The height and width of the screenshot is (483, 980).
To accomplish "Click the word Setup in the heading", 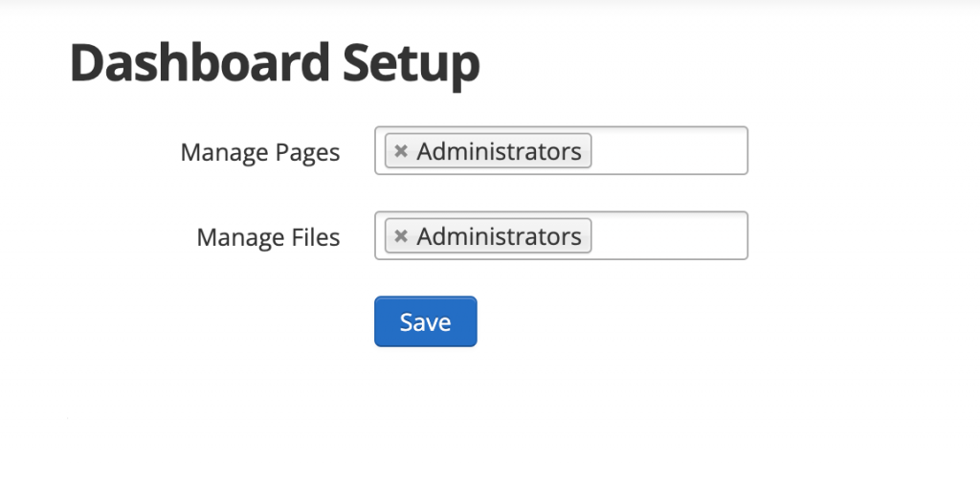I will [x=411, y=63].
